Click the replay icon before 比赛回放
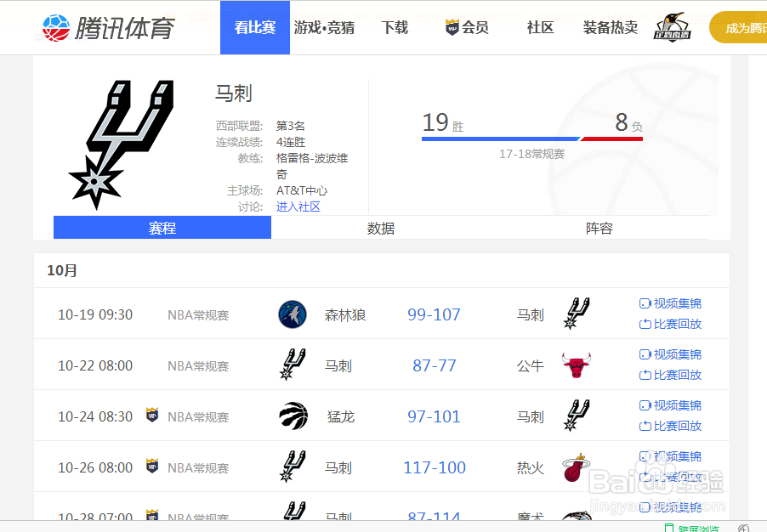The width and height of the screenshot is (767, 532). [x=644, y=325]
